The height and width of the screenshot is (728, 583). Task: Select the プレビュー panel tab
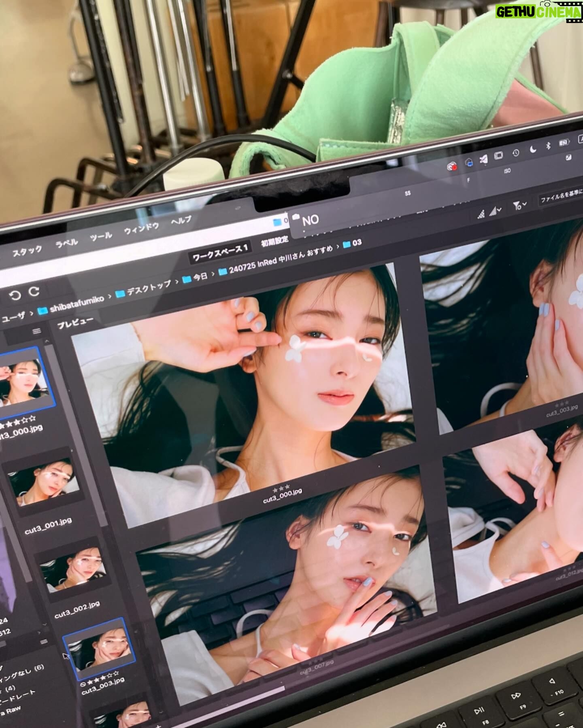click(75, 323)
